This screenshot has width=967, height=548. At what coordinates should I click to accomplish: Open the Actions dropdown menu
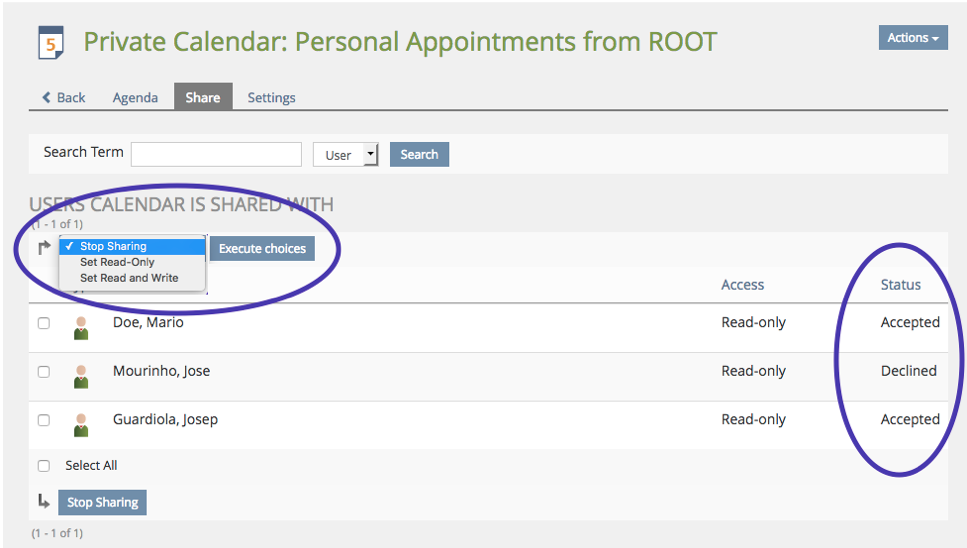pos(912,38)
